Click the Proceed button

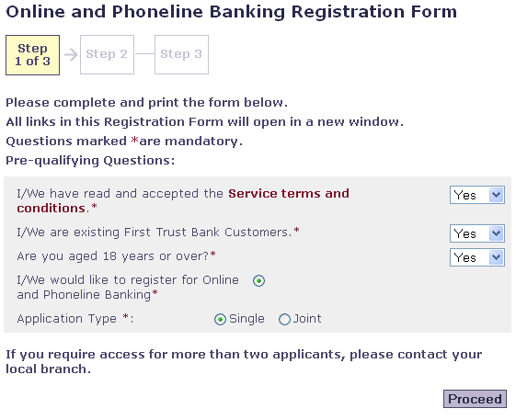pos(475,399)
